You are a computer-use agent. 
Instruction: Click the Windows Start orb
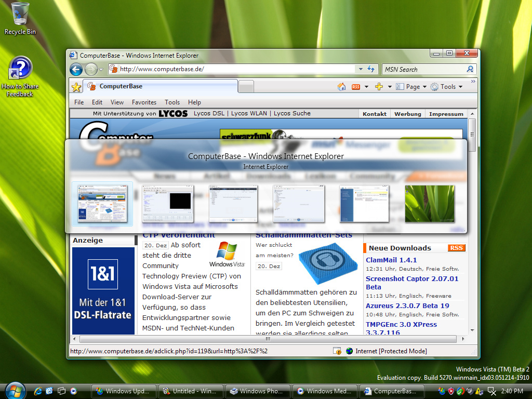pyautogui.click(x=15, y=391)
